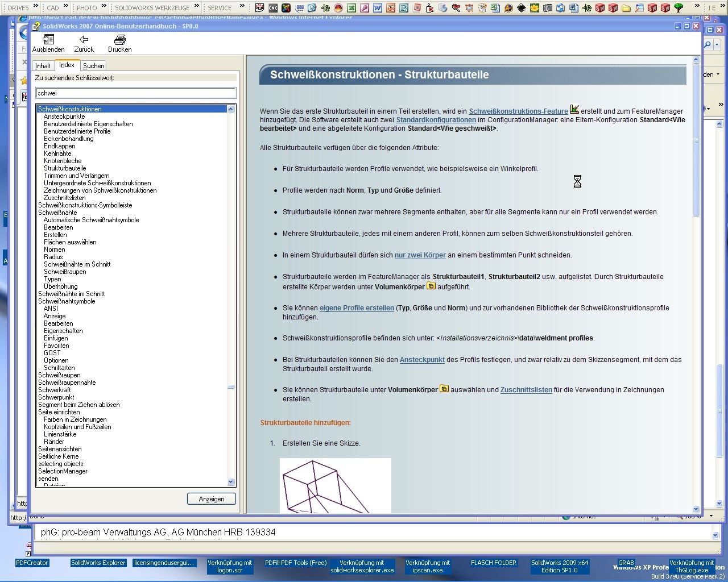Open the 'eigene Profile erstellen' link

pos(357,308)
